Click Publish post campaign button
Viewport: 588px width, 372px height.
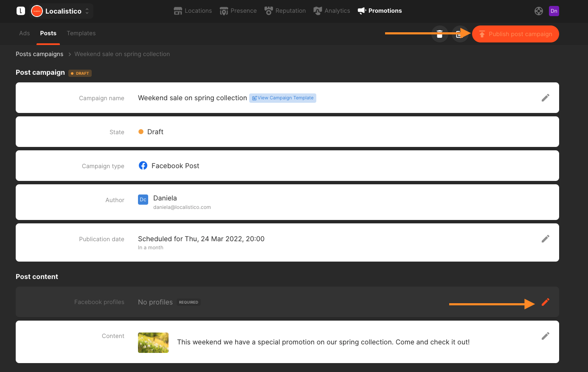(515, 34)
